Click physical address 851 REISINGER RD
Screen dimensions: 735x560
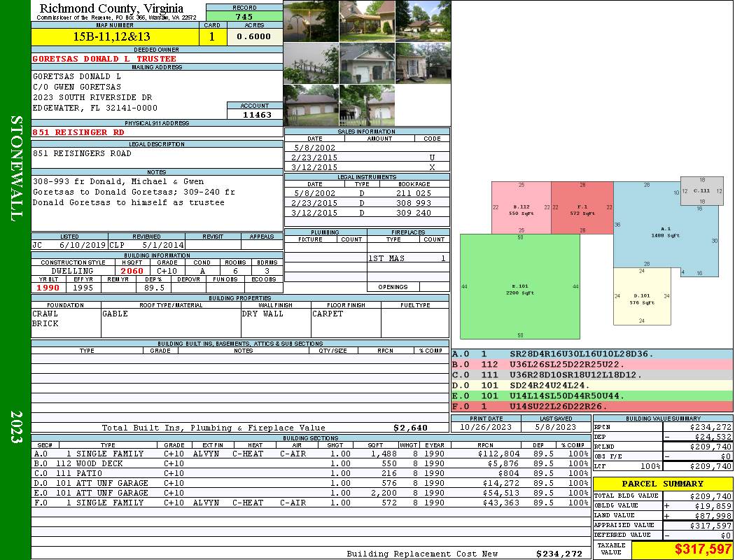78,132
